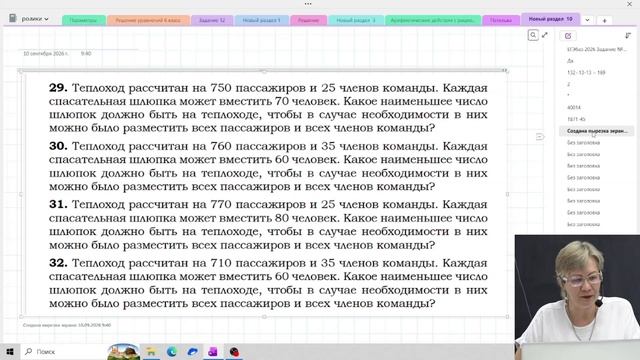This screenshot has height=360, width=640.
Task: Click the caption 'Создана вырезка экрана' below image
Action: point(67,325)
